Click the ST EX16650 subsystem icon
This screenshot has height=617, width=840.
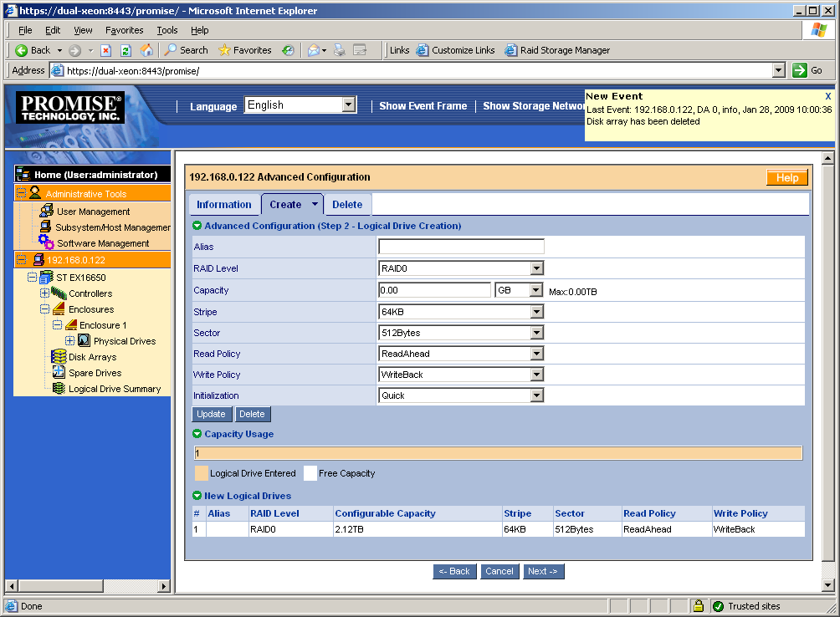(x=47, y=277)
